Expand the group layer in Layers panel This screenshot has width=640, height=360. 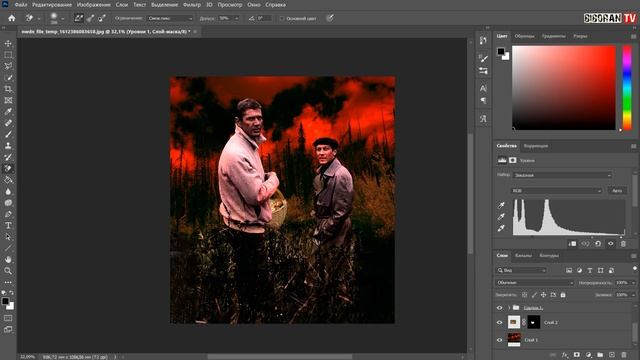tap(509, 308)
